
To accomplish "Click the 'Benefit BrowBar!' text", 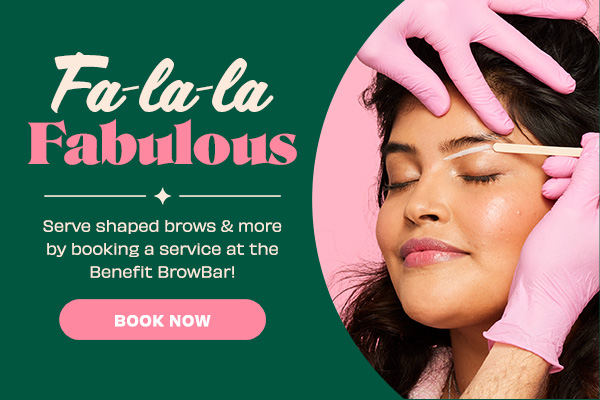I will point(162,272).
